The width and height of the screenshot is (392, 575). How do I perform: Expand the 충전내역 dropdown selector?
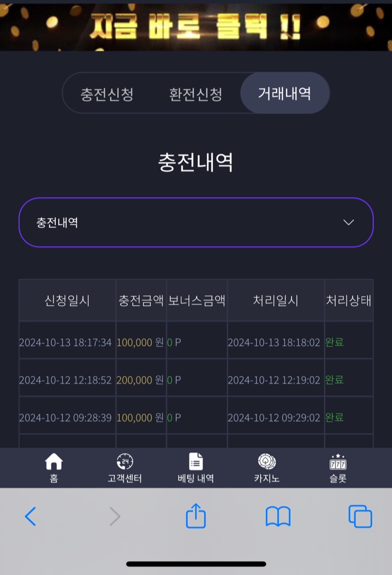pos(196,222)
